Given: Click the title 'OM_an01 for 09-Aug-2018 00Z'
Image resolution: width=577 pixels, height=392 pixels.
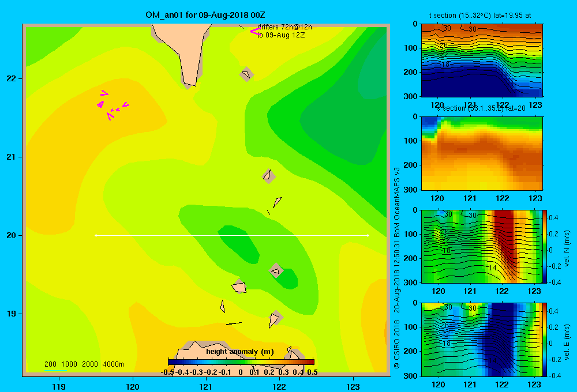Looking at the screenshot, I should 205,15.
